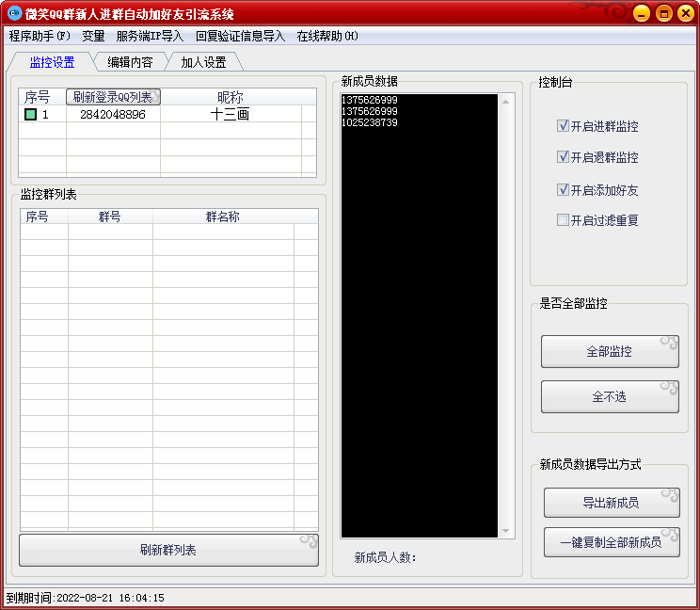Uncheck 开启添加好友 option
This screenshot has height=610, width=700.
tap(563, 190)
